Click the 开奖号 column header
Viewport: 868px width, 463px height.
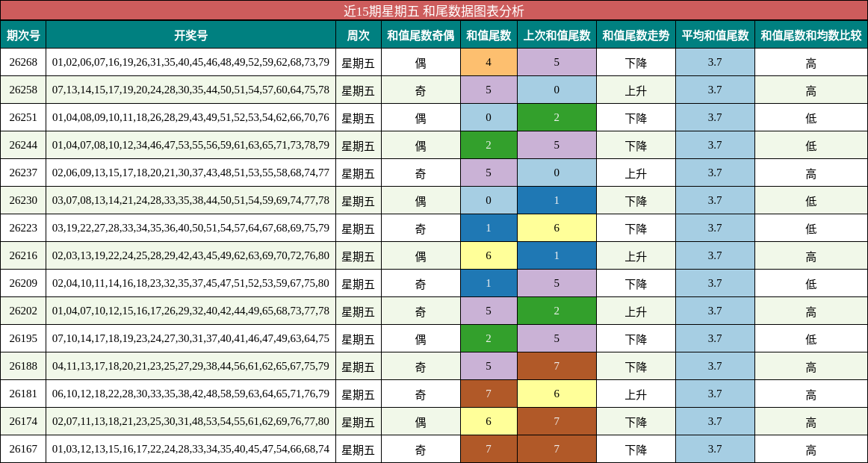[191, 35]
